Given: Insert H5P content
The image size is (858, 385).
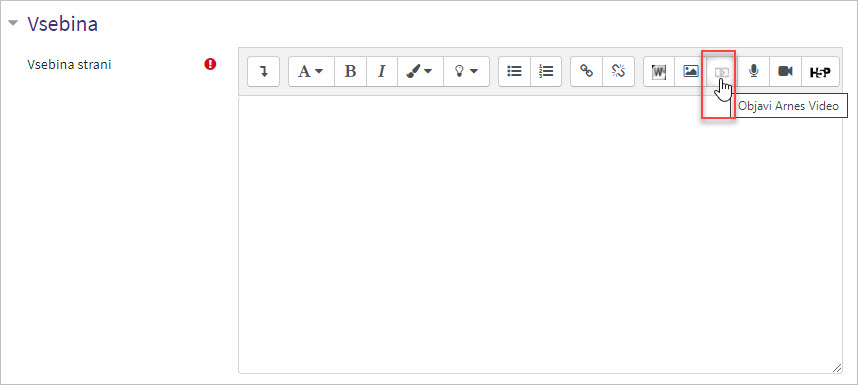Looking at the screenshot, I should coord(820,71).
